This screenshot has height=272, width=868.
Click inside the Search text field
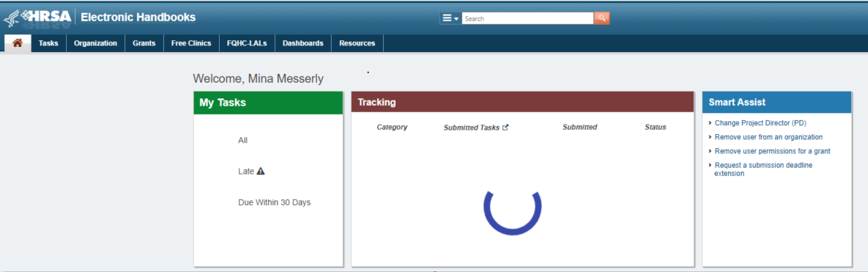coord(527,18)
